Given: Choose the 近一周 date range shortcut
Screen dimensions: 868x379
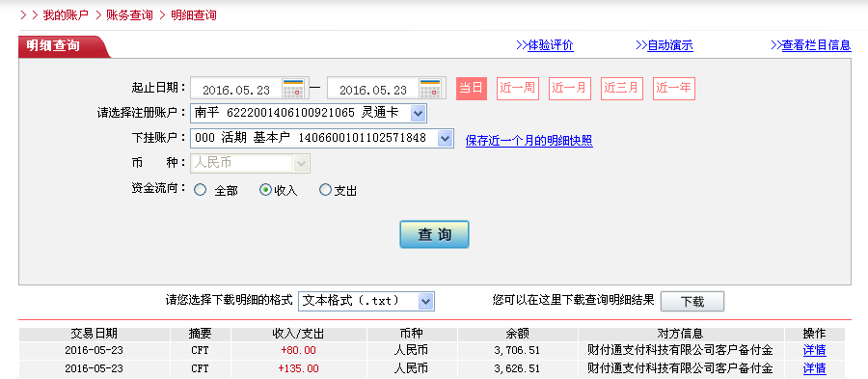Looking at the screenshot, I should [x=518, y=89].
